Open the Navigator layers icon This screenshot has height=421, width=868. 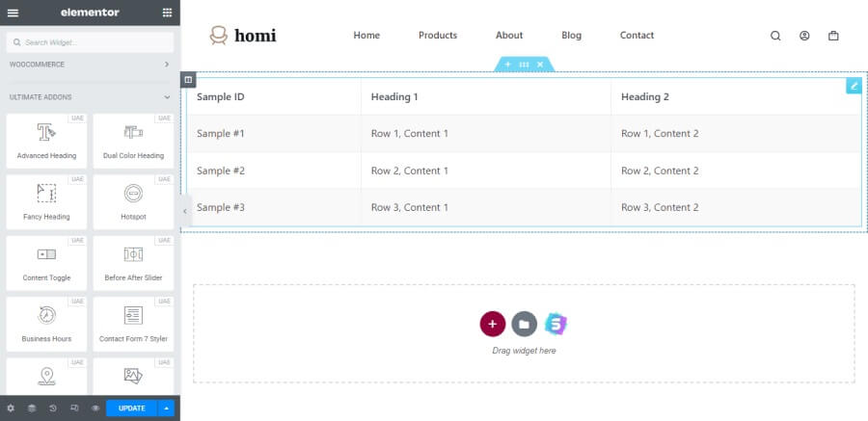[32, 408]
